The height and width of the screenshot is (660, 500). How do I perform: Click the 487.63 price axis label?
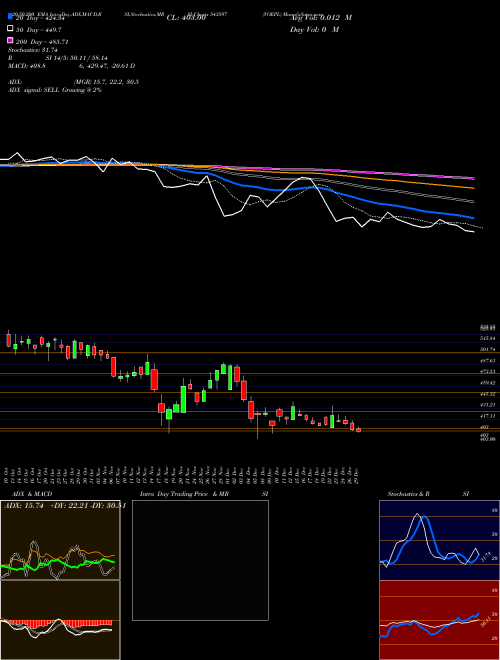click(x=487, y=361)
